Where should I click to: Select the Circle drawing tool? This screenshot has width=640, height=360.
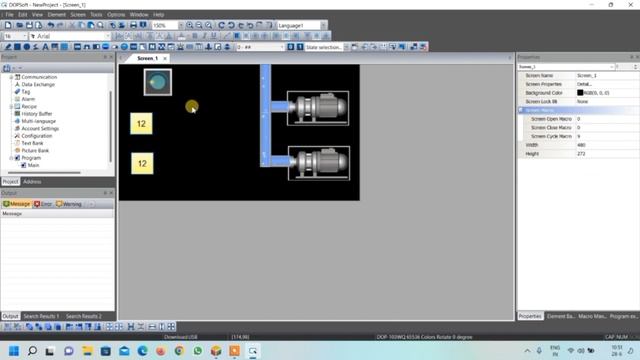point(27,47)
